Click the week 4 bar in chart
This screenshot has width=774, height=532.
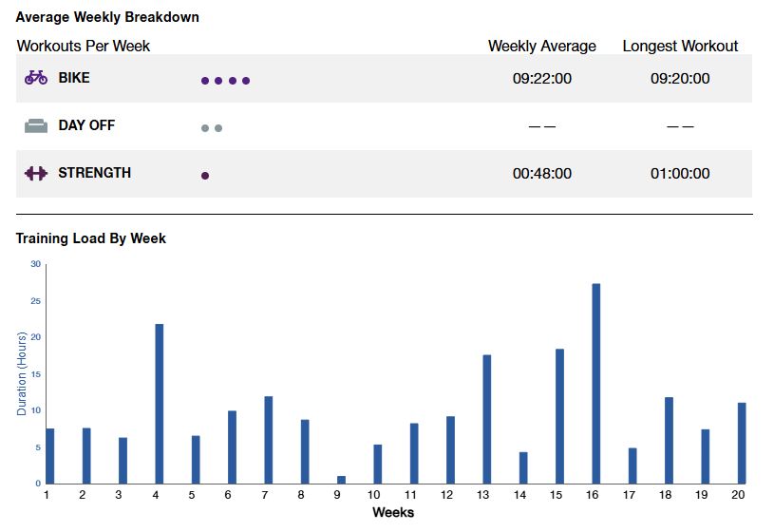[160, 404]
